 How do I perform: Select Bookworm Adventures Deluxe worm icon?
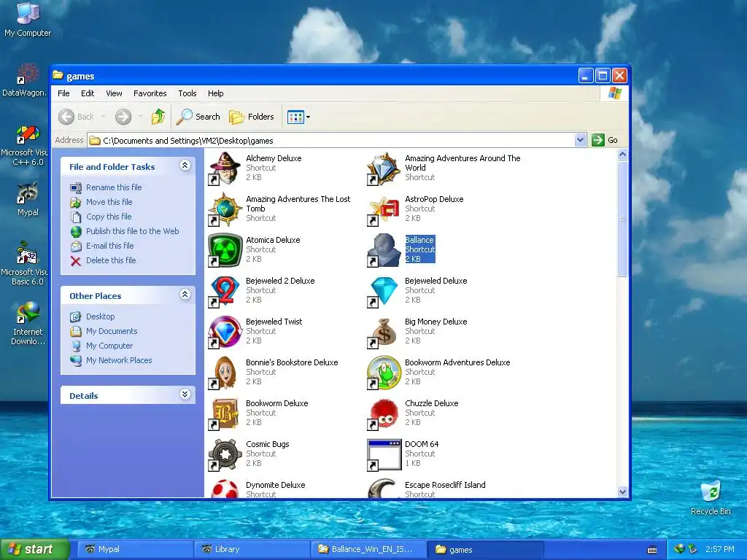[384, 373]
